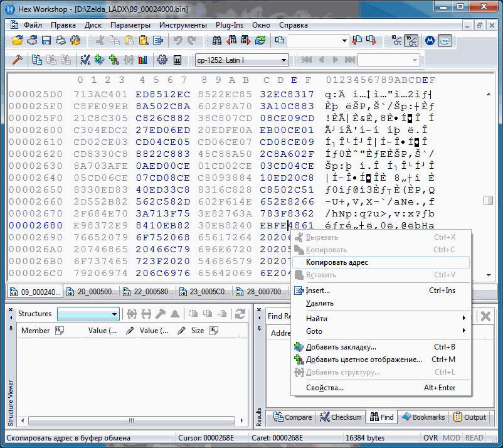The height and width of the screenshot is (448, 503).
Task: Switch to Intel byte ordering
Action: [x=445, y=40]
